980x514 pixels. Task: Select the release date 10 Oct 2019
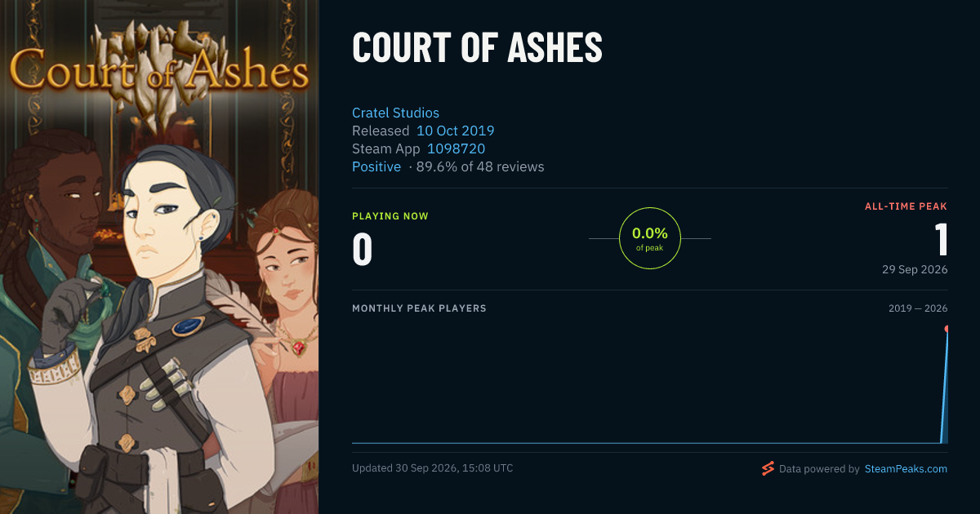coord(455,131)
